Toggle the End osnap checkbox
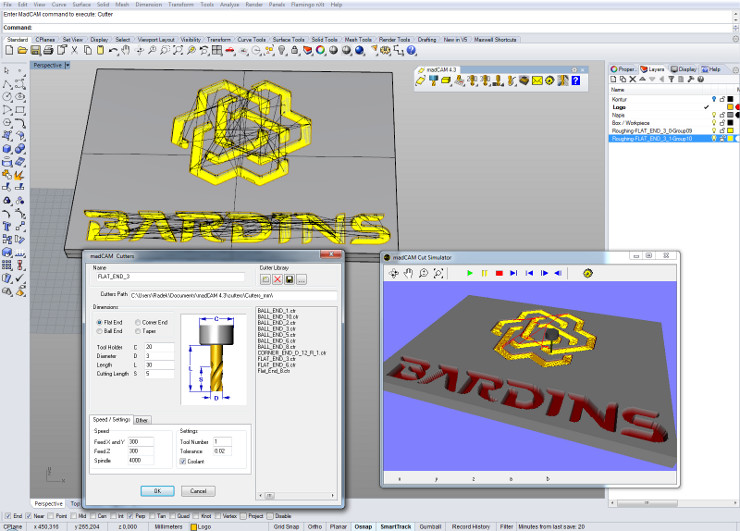Screen dimensions: 740x531 click(x=8, y=516)
